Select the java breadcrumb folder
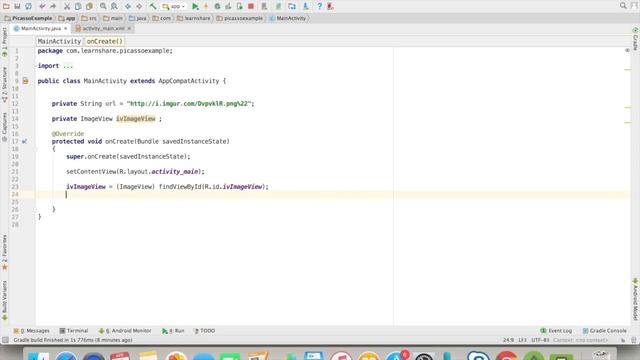Image resolution: width=640 pixels, height=360 pixels. [x=138, y=18]
